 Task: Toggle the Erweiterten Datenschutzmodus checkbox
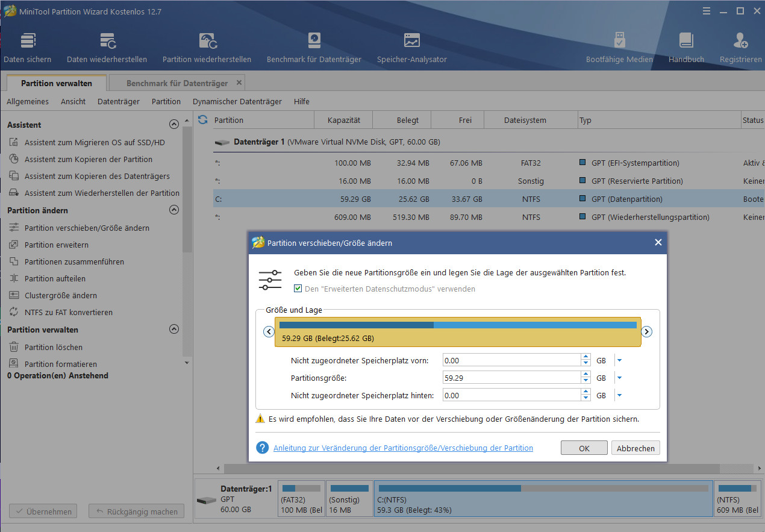pyautogui.click(x=298, y=289)
